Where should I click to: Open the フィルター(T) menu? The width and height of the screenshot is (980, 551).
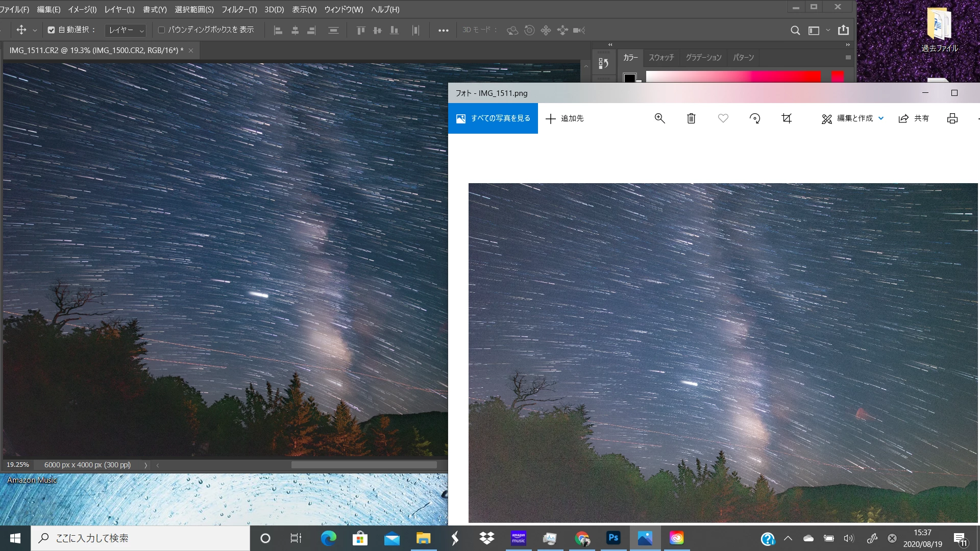(x=239, y=10)
